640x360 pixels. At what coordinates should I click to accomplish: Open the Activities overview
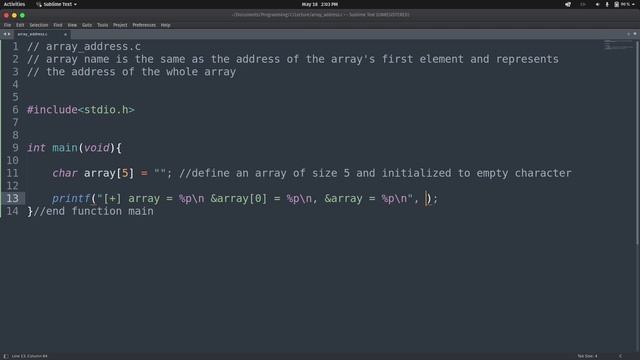point(14,4)
